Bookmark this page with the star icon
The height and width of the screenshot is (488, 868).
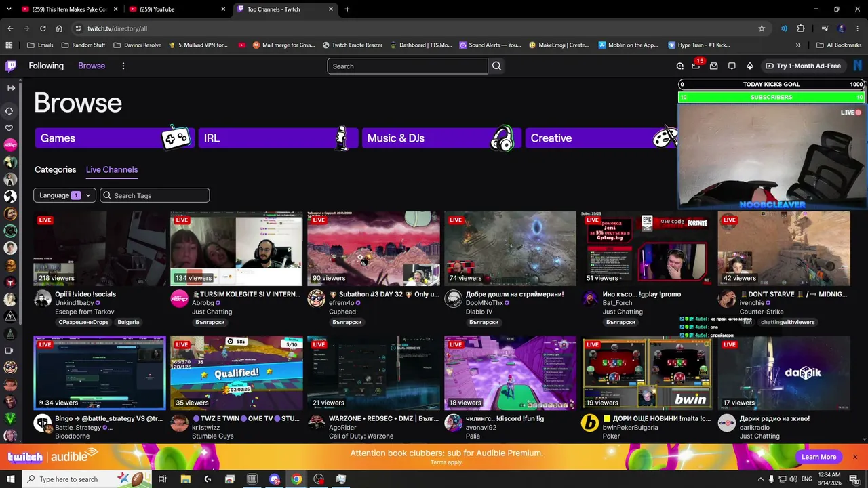tap(762, 28)
